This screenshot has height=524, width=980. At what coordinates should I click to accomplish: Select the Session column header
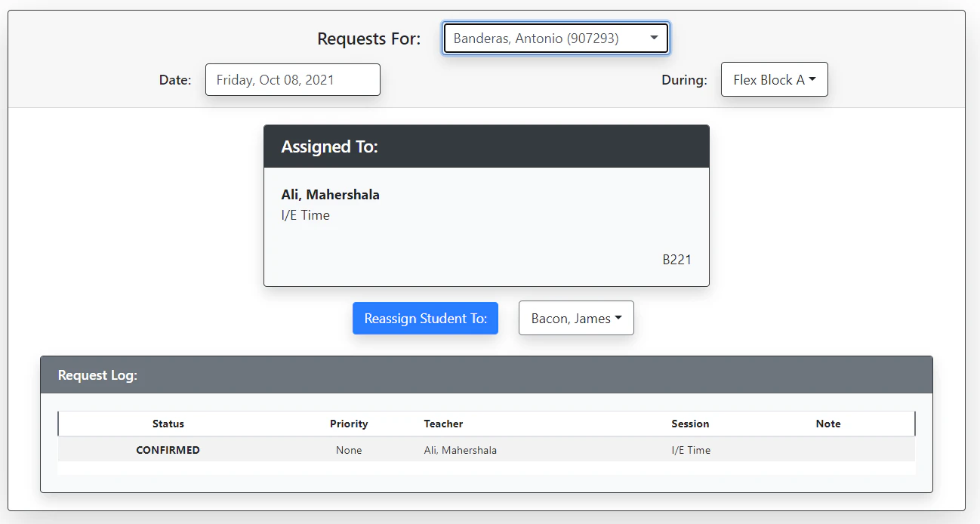pyautogui.click(x=690, y=424)
